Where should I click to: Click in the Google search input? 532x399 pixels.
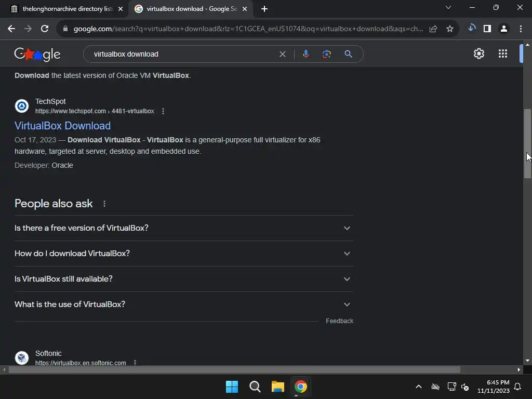click(183, 54)
